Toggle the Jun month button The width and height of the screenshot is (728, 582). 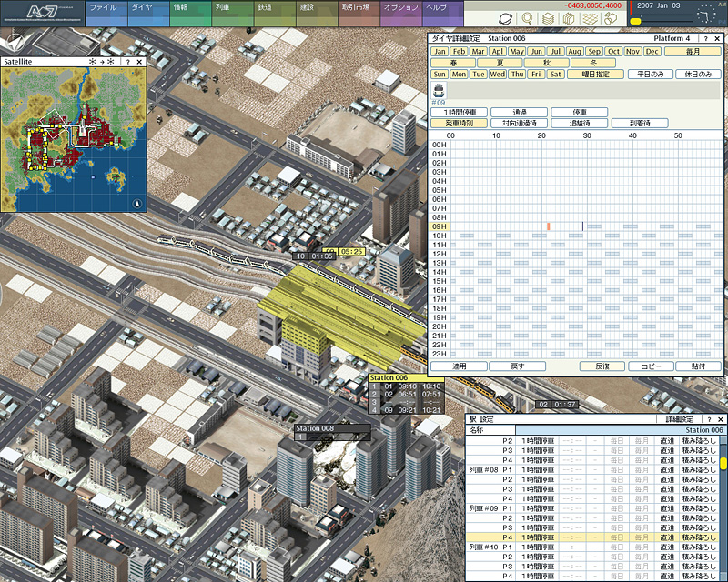pos(536,52)
